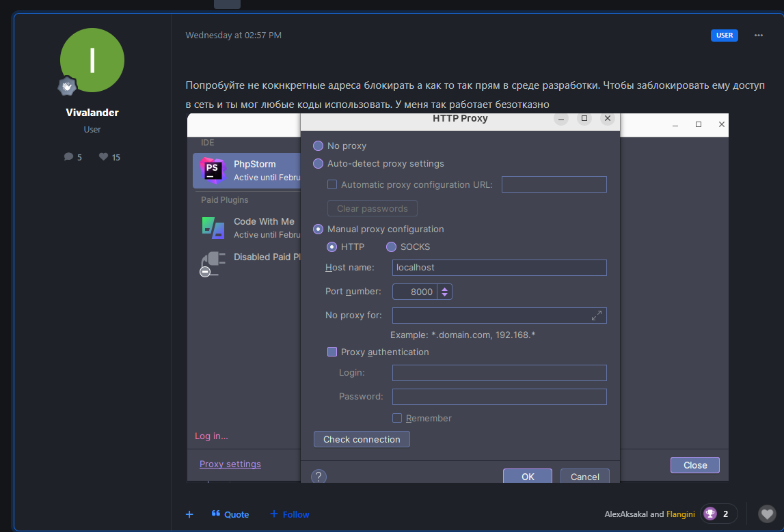Choose Auto-detect proxy settings option
The width and height of the screenshot is (784, 532).
pos(319,164)
